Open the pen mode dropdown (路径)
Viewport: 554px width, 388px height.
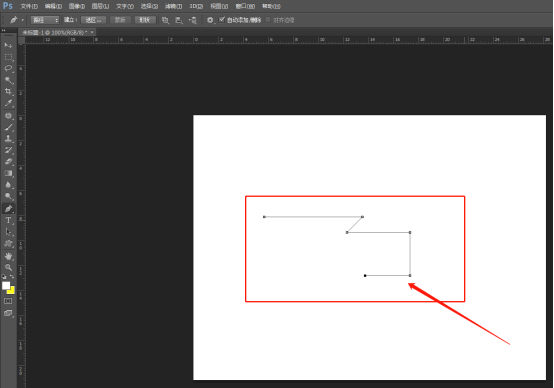tap(45, 20)
